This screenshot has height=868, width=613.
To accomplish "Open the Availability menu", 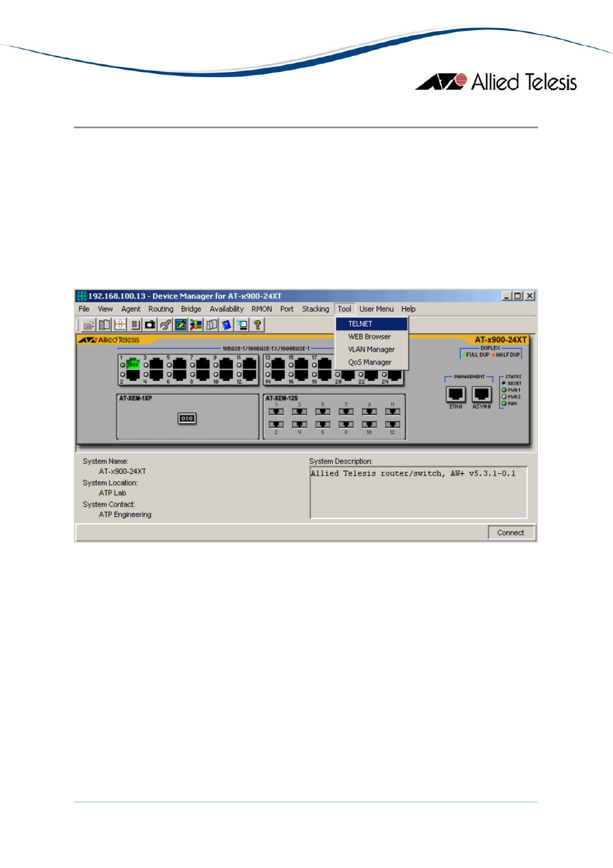I will [226, 309].
